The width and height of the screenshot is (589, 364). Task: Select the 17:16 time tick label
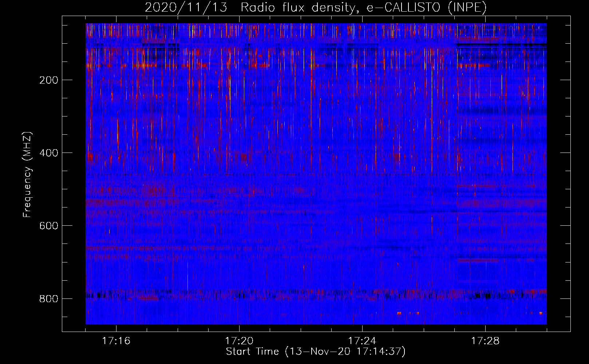(x=116, y=341)
